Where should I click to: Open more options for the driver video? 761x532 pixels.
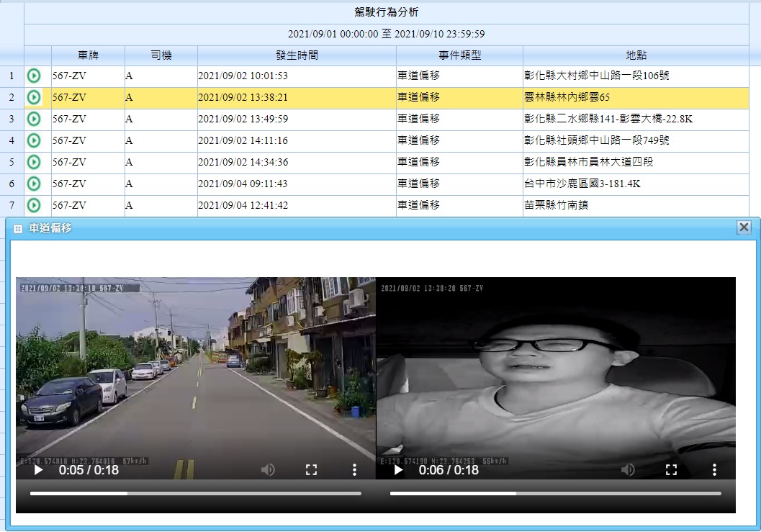[x=714, y=470]
